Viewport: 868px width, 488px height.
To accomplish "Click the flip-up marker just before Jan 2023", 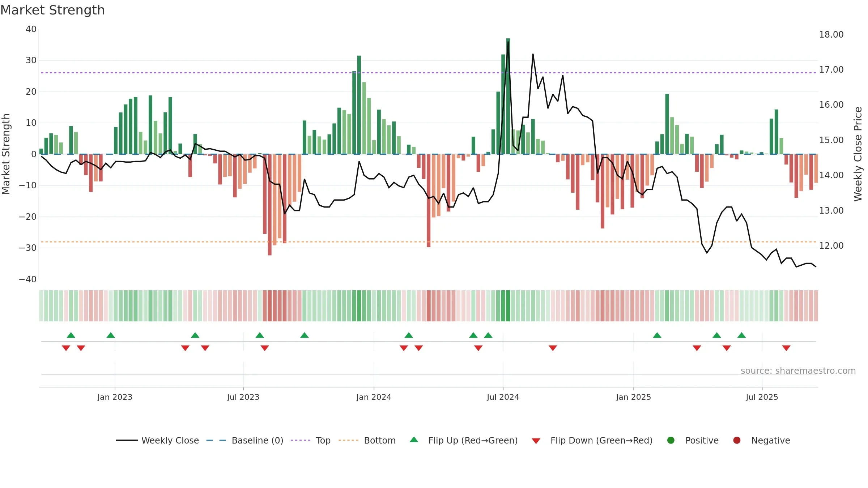I will pyautogui.click(x=111, y=335).
